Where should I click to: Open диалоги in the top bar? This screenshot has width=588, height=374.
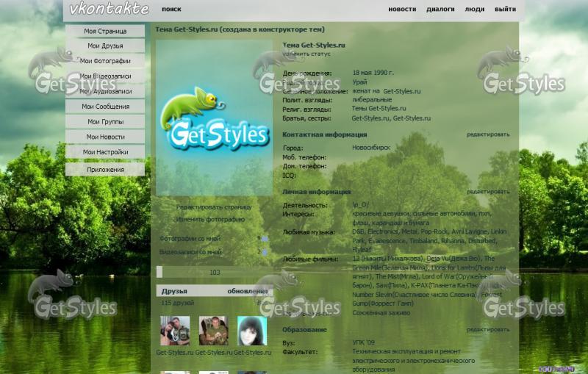click(x=440, y=10)
